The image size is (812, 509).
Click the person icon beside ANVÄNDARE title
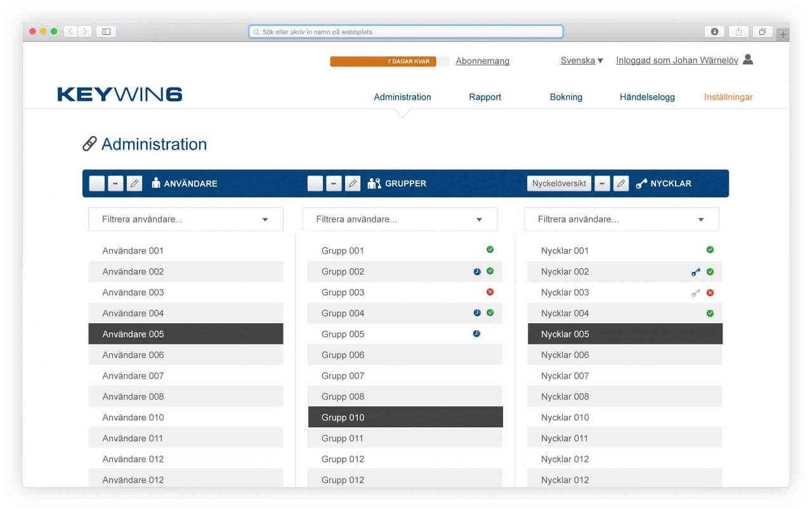(x=156, y=183)
